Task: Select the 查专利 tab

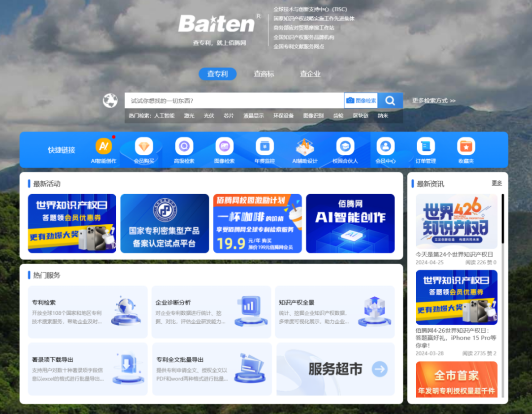Action: coord(218,73)
